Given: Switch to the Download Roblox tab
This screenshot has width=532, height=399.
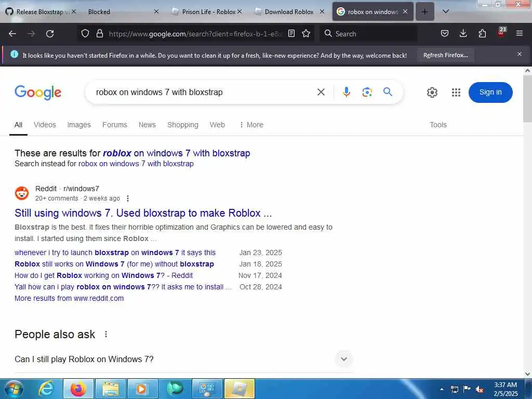Looking at the screenshot, I should 289,11.
